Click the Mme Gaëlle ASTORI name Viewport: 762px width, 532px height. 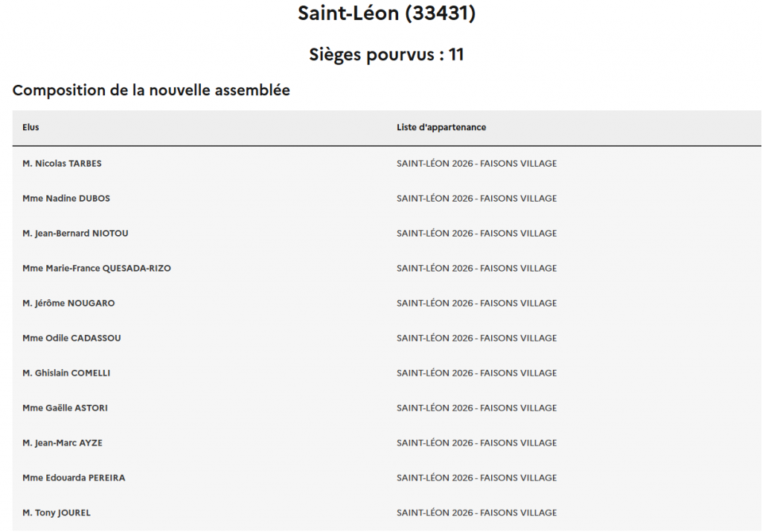[65, 408]
